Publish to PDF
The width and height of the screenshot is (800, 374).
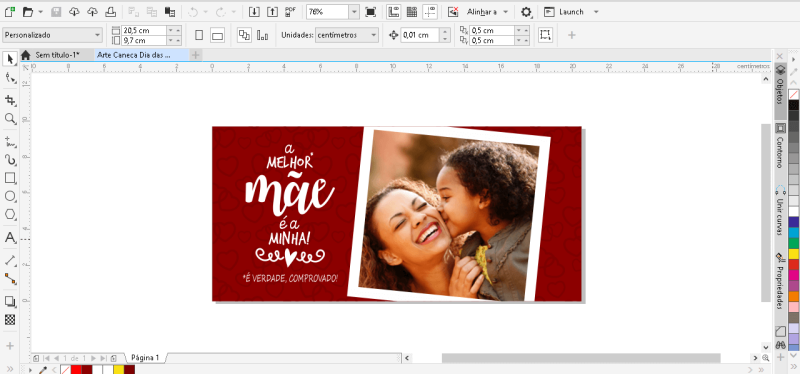(291, 11)
